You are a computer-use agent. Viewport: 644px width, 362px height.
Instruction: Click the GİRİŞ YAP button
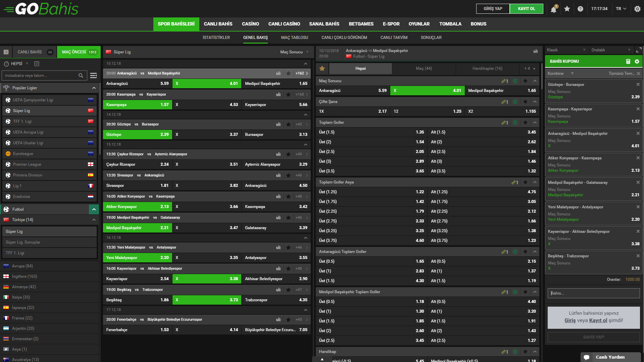pos(493,9)
